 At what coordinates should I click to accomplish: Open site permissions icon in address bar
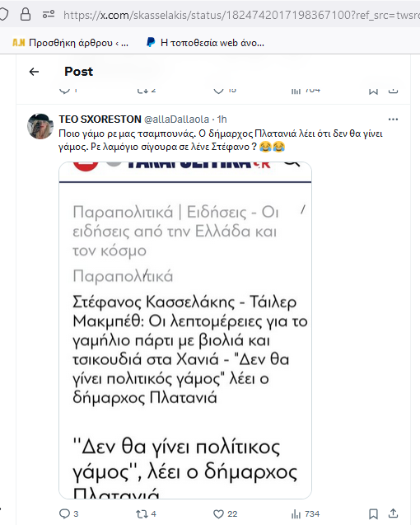pyautogui.click(x=49, y=14)
